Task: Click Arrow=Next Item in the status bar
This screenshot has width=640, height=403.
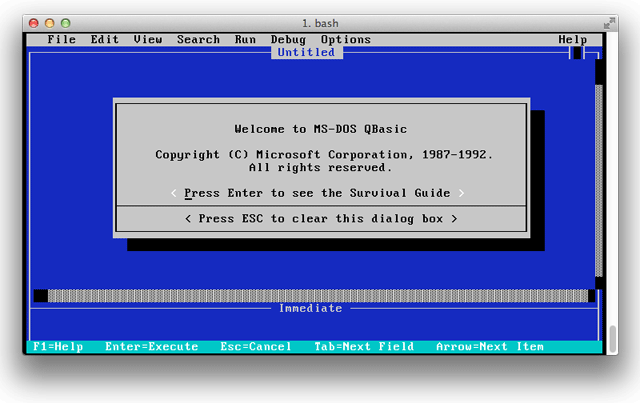Action: pos(490,347)
